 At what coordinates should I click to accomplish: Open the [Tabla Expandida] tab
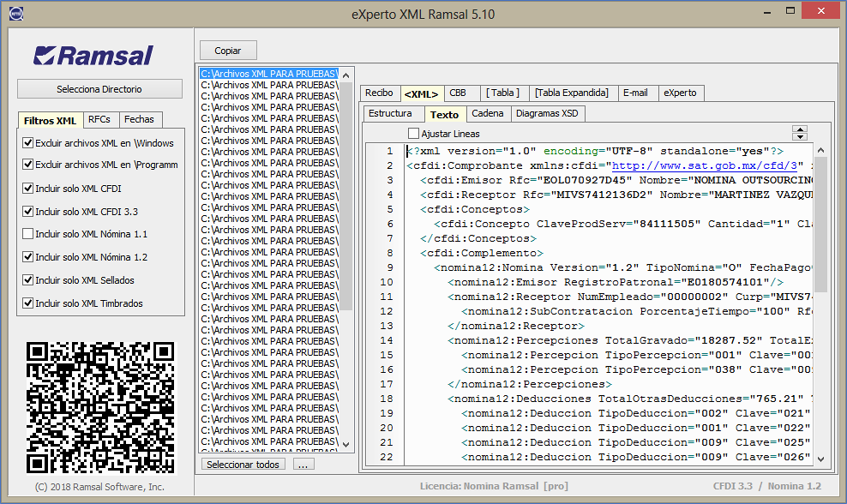[572, 93]
